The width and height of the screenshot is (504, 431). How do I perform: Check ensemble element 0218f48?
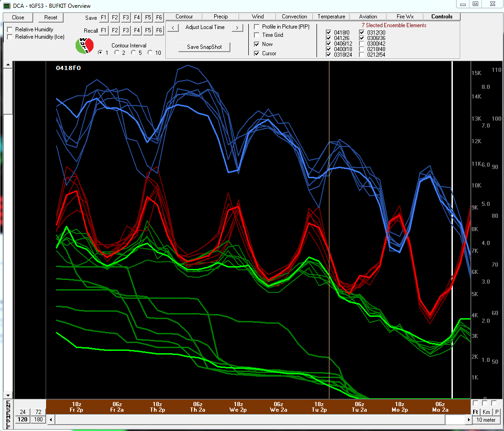coord(362,49)
